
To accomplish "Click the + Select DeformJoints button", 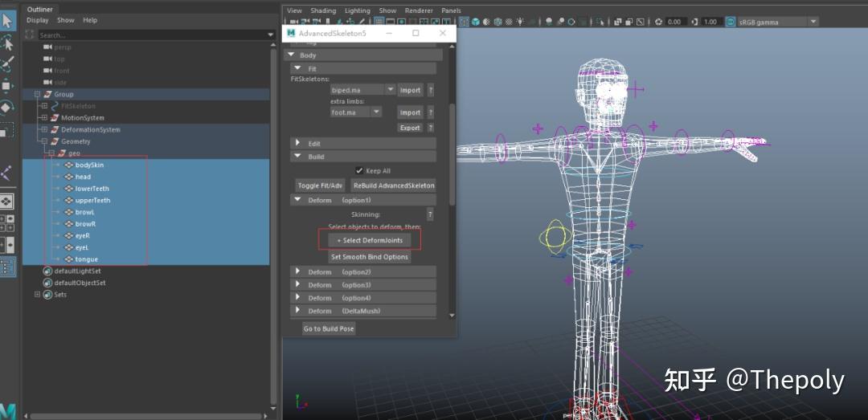I will 369,240.
